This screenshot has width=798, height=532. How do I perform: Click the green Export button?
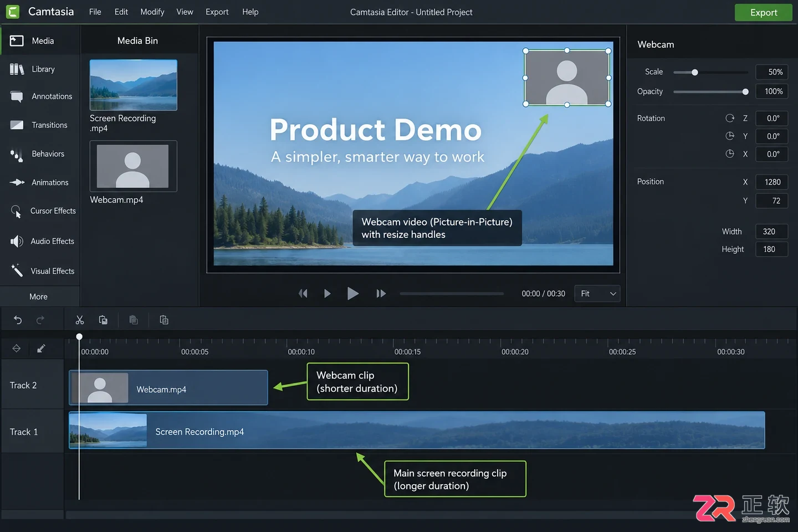pos(764,12)
